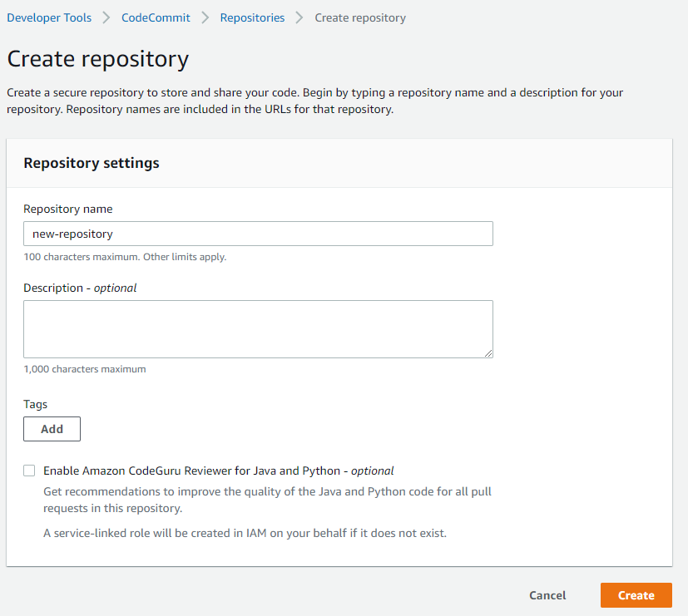Enable Amazon CodeGuru Reviewer for Java and Python
The width and height of the screenshot is (688, 616).
[29, 470]
